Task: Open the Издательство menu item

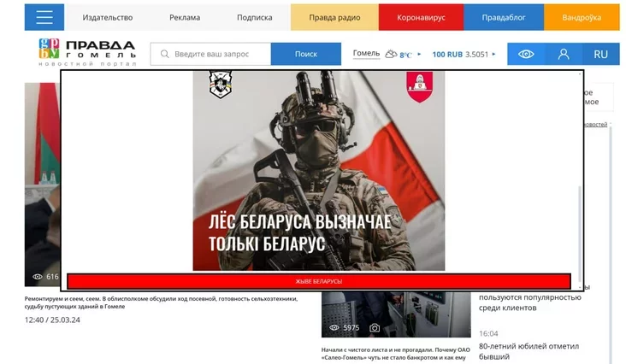Action: (108, 17)
